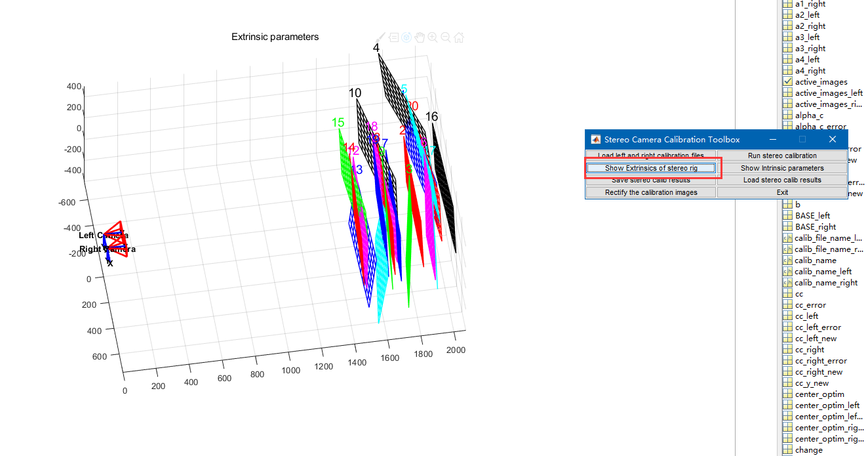Click Show Intrinsic parameters
868x456 pixels.
782,168
